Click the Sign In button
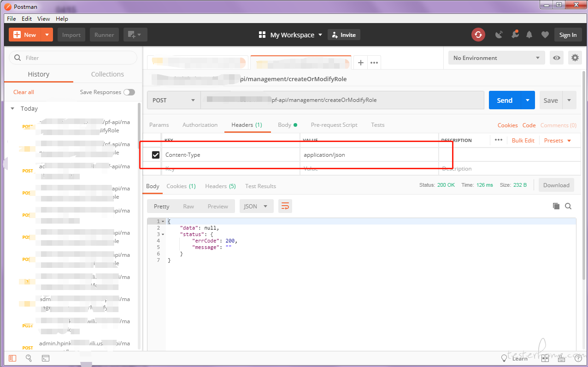Screen dimensions: 588x367 pos(568,35)
